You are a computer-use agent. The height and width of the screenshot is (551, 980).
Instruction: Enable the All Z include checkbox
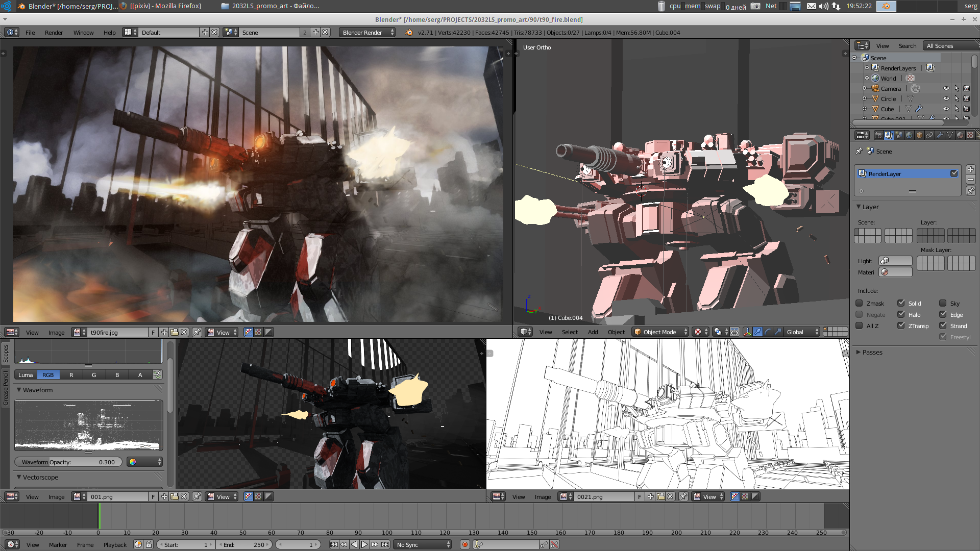859,325
